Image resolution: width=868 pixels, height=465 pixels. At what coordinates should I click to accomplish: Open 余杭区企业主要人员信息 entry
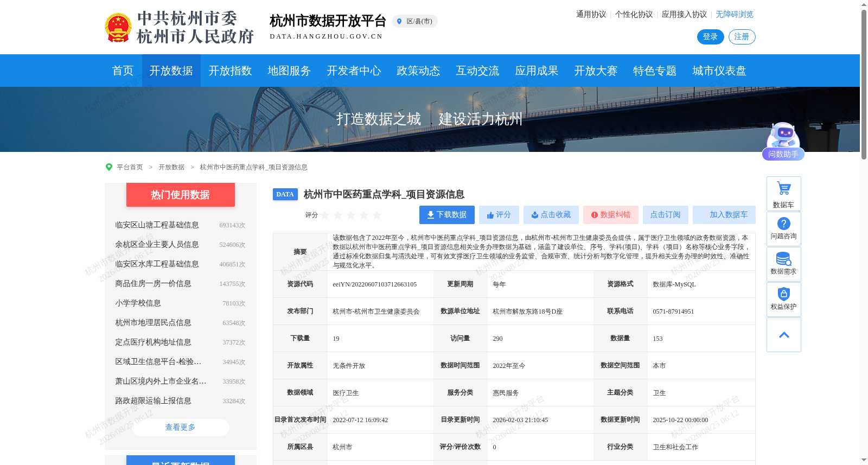click(157, 245)
